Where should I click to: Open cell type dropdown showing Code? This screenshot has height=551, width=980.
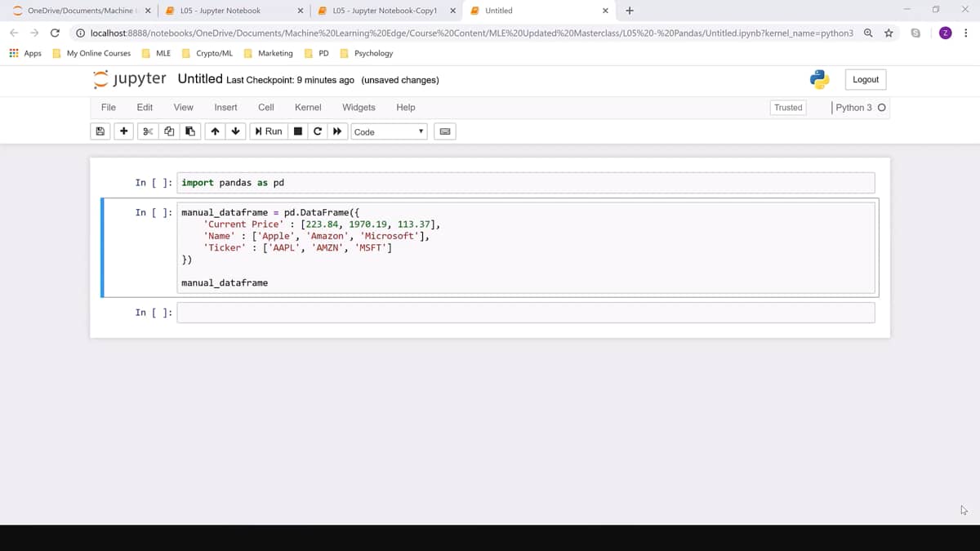(389, 131)
